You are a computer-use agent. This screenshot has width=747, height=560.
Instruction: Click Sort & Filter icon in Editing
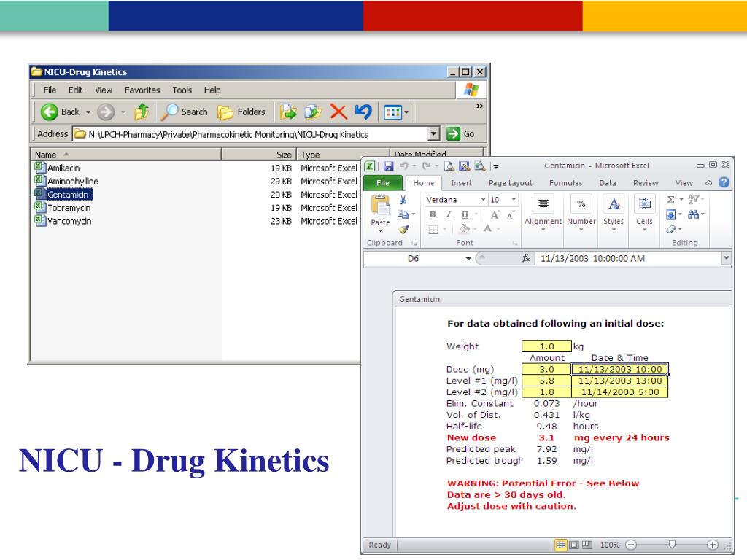point(694,200)
